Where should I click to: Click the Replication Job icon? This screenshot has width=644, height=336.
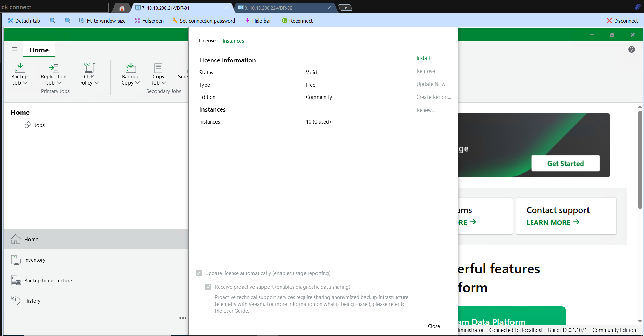tap(54, 68)
